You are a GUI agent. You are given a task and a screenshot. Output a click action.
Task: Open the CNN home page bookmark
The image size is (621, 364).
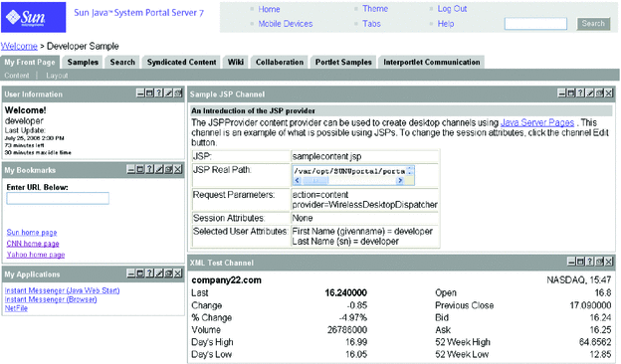(33, 244)
